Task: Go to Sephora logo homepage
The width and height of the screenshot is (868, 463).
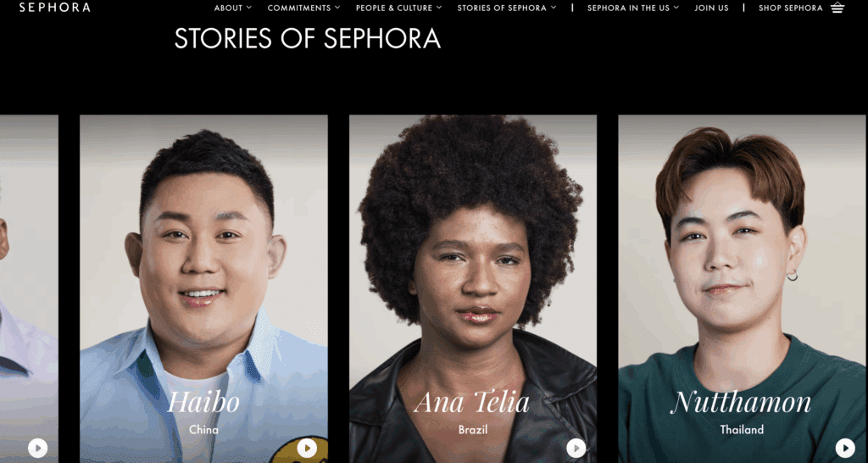Action: pos(55,8)
